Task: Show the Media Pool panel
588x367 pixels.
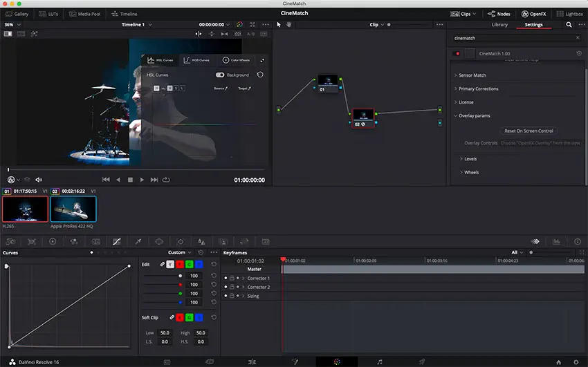Action: pos(85,14)
